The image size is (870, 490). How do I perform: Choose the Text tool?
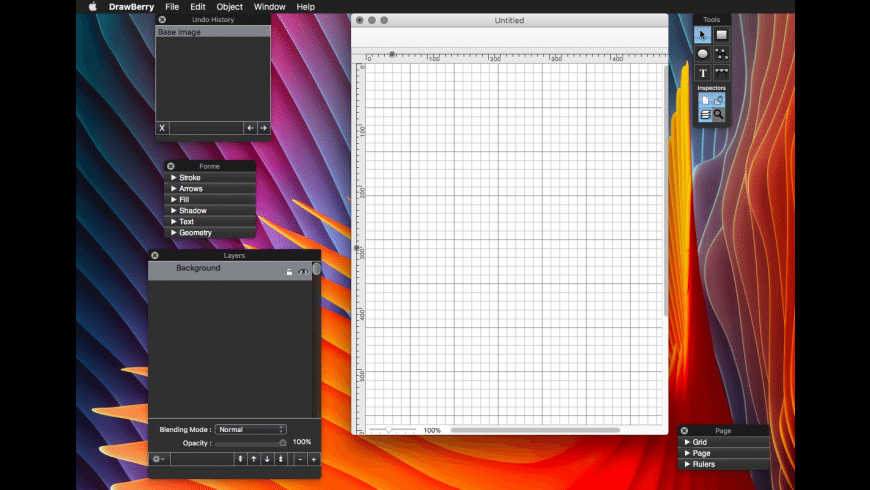(x=703, y=73)
